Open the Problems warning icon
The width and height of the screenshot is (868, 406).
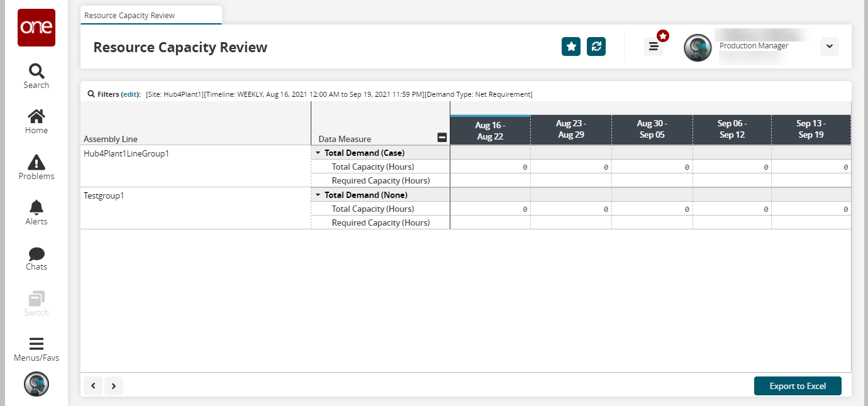[36, 167]
